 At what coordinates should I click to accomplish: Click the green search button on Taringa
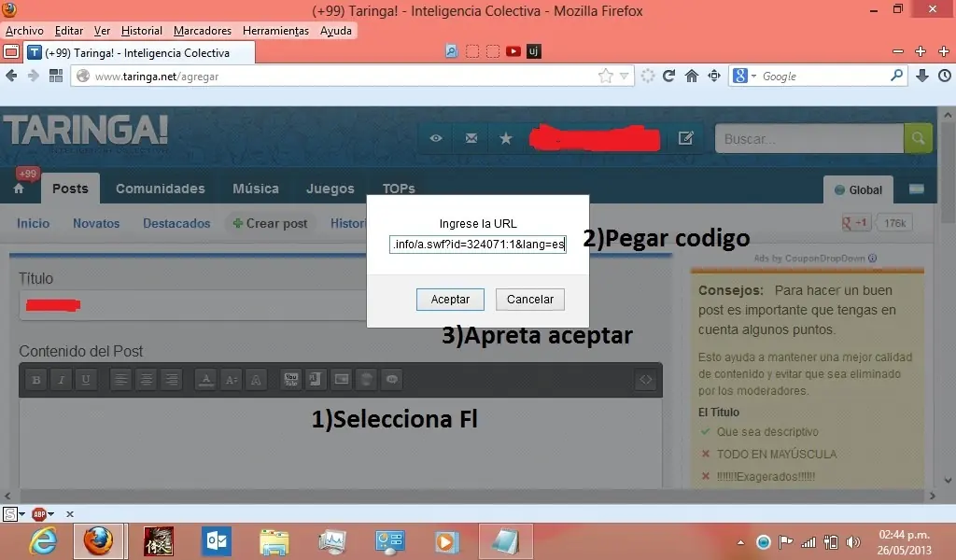[918, 138]
